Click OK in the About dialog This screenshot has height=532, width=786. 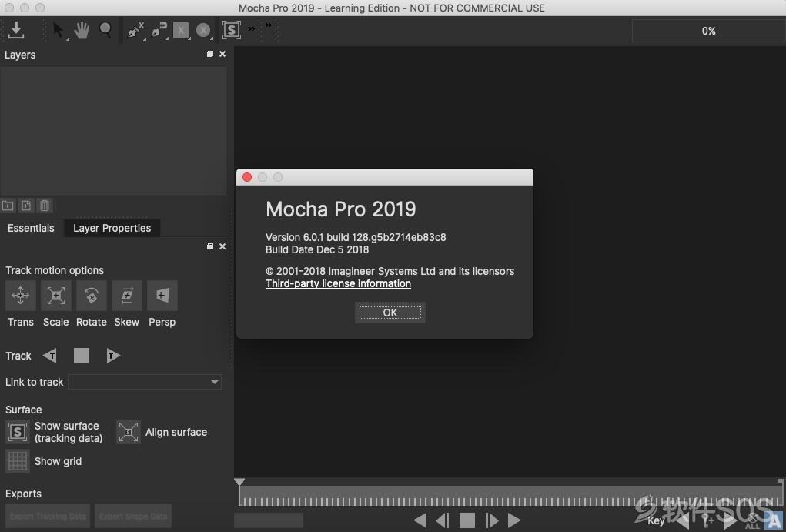point(390,313)
